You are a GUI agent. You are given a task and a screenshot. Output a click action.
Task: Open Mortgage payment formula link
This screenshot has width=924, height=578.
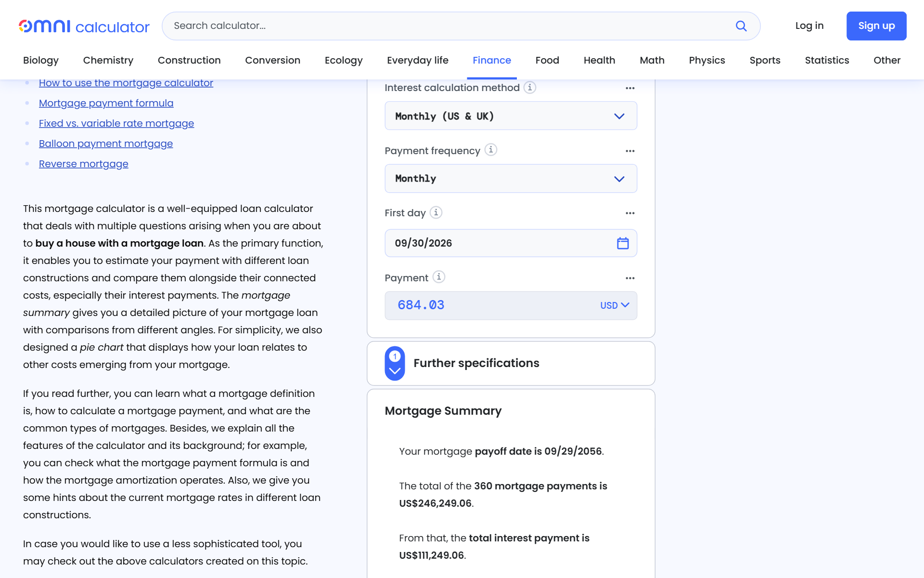[x=106, y=103]
